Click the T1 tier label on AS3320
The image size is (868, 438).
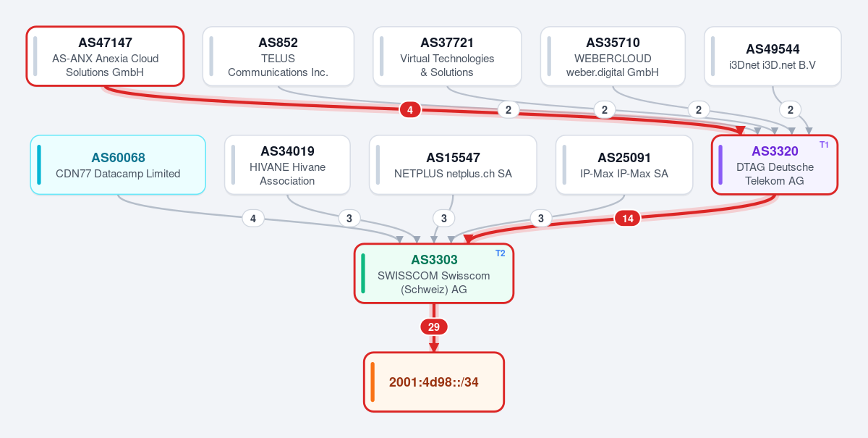824,145
